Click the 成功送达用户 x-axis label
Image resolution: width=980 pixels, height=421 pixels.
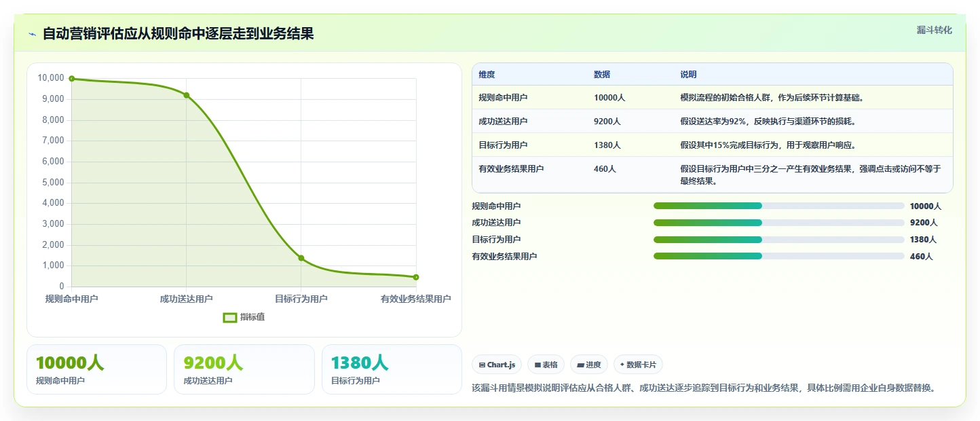pos(187,299)
